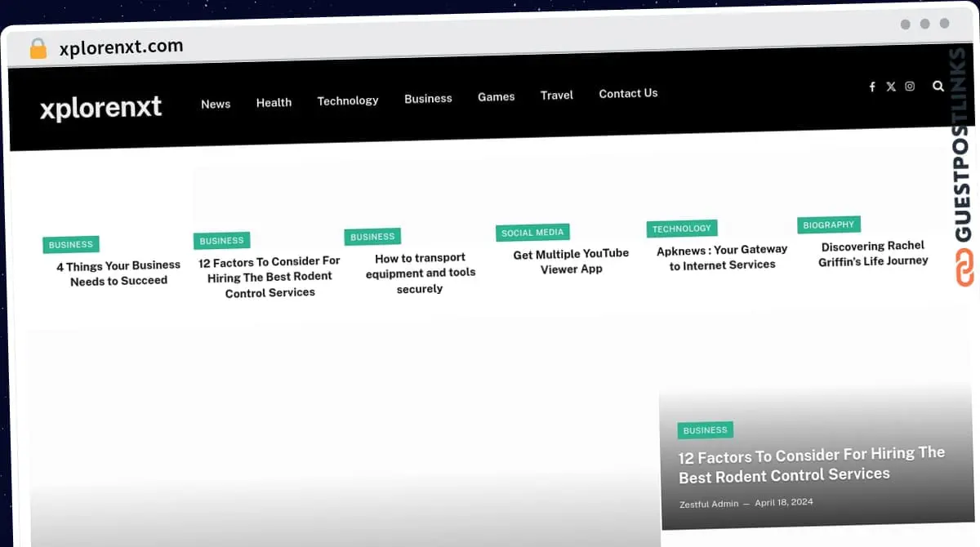Click Business tag above small '12 Factors' card
The width and height of the screenshot is (980, 547).
pos(221,241)
